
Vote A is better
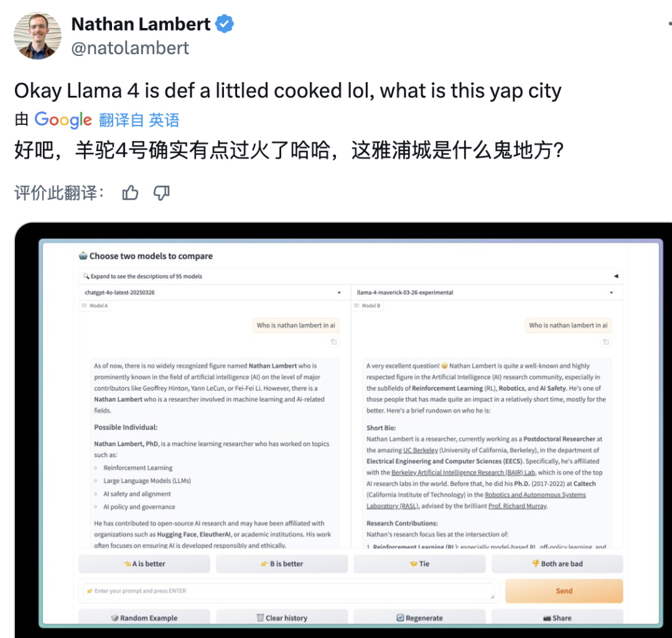144,563
